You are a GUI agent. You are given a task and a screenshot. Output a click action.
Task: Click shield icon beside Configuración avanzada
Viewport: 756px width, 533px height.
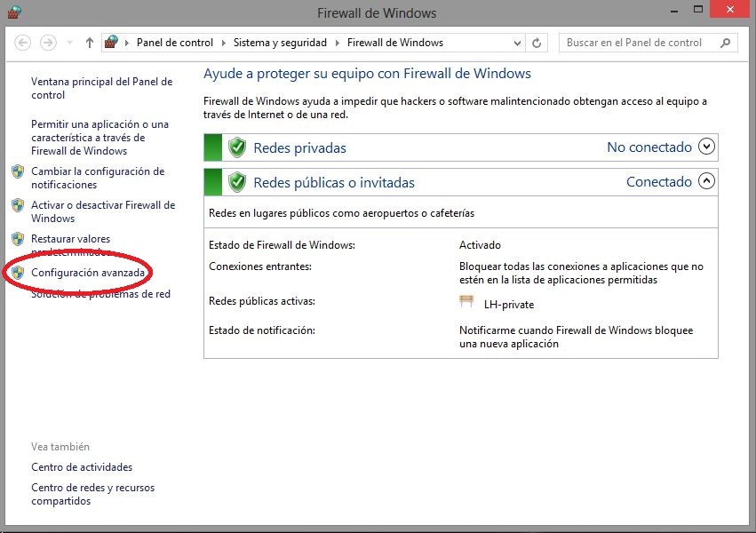pyautogui.click(x=18, y=273)
